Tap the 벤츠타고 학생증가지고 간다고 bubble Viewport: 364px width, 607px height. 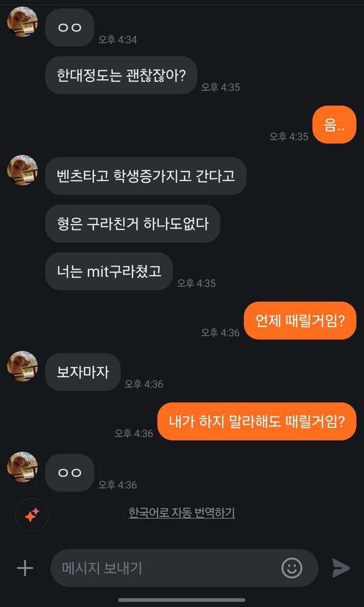click(146, 176)
